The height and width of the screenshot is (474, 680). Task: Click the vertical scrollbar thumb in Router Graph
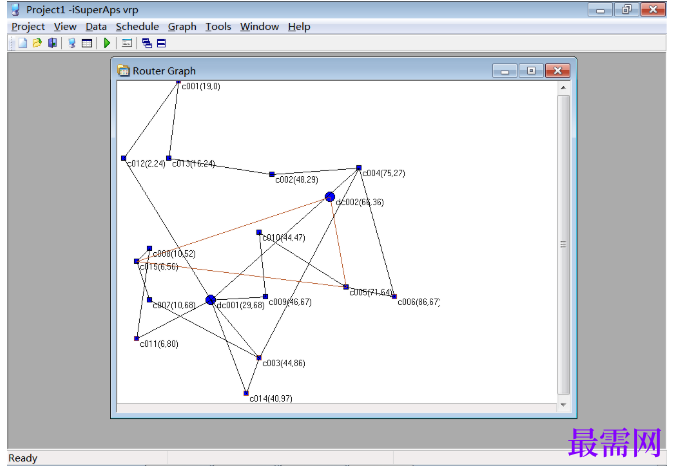pyautogui.click(x=563, y=245)
